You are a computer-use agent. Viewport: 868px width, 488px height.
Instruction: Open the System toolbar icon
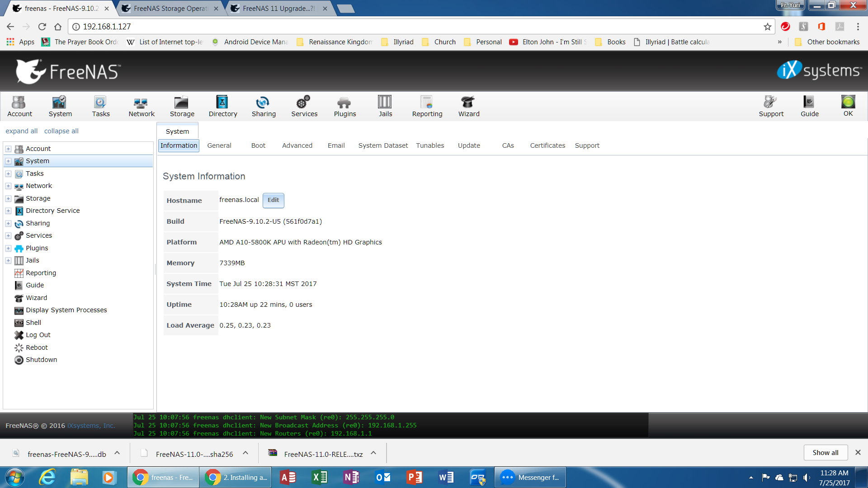tap(60, 107)
